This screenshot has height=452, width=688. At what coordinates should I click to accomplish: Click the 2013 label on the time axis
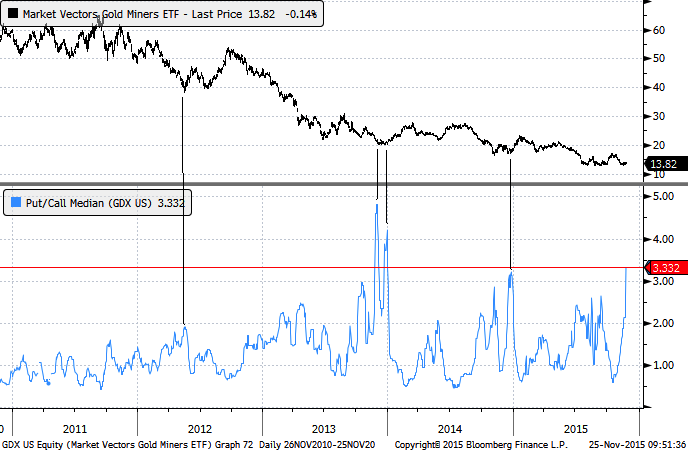click(x=321, y=424)
